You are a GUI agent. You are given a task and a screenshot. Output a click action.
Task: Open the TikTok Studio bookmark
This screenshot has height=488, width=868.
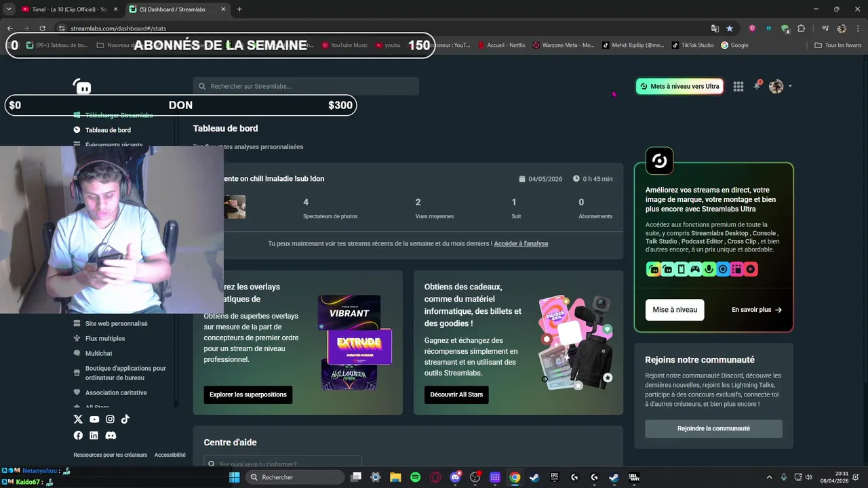pos(692,45)
